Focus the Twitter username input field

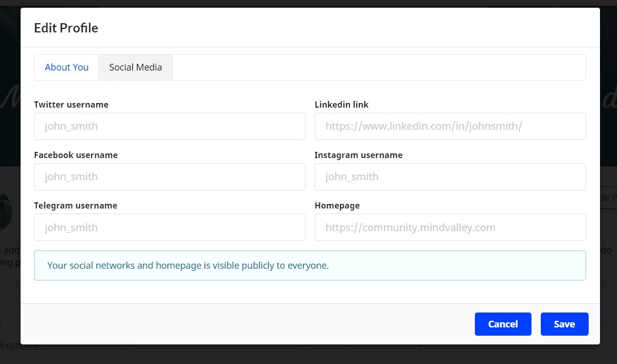click(169, 126)
